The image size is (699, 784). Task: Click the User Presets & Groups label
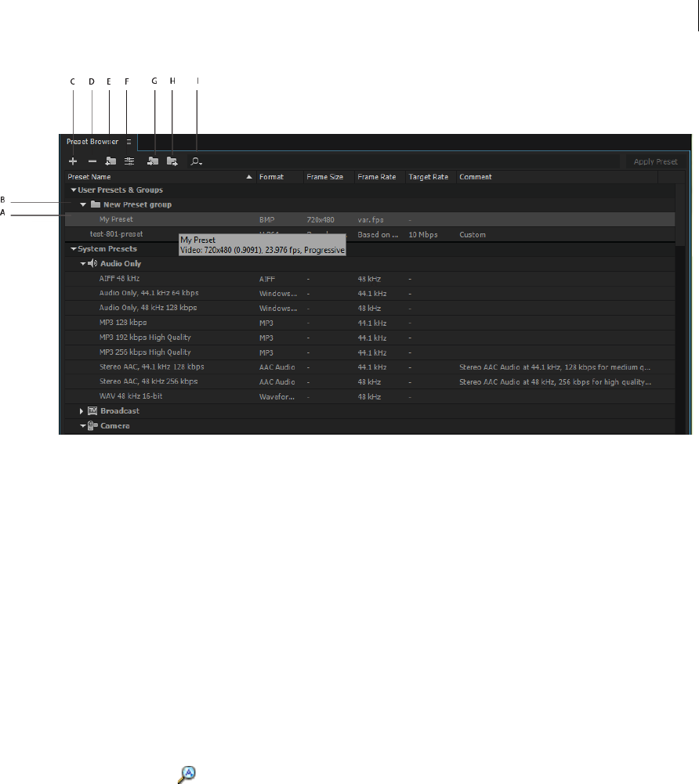coord(120,190)
